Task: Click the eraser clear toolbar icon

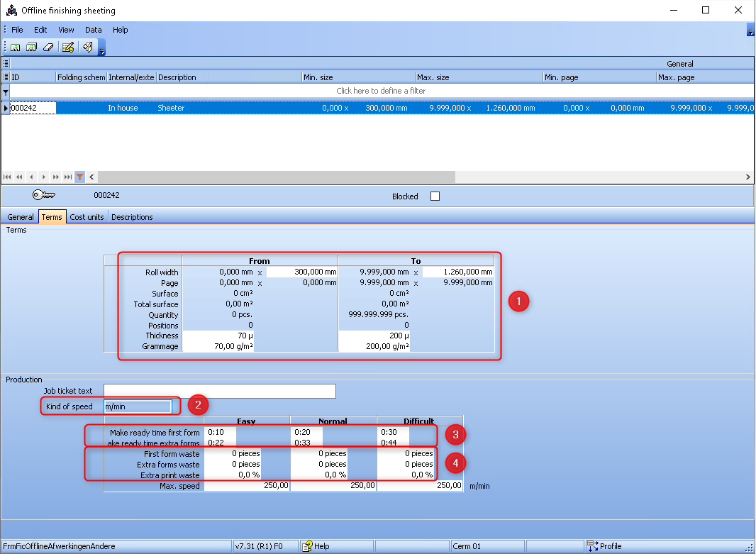Action: pyautogui.click(x=48, y=48)
